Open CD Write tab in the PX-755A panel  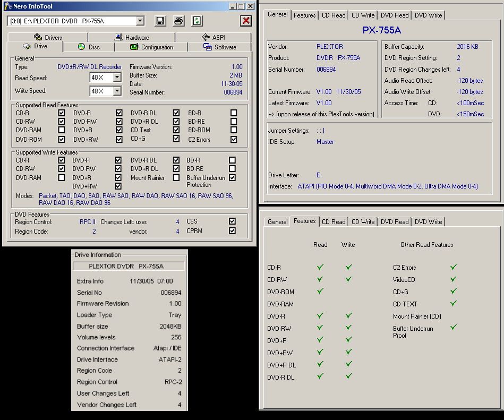point(363,15)
